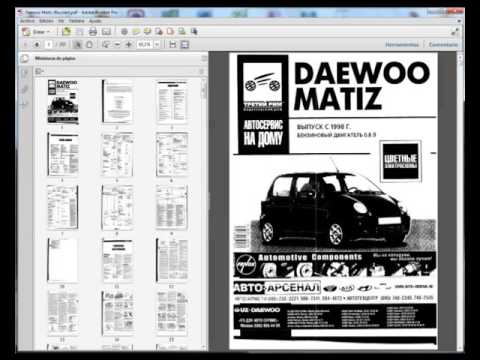Select page 11 thumbnail
Image resolution: width=480 pixels, height=360 pixels.
point(117,260)
